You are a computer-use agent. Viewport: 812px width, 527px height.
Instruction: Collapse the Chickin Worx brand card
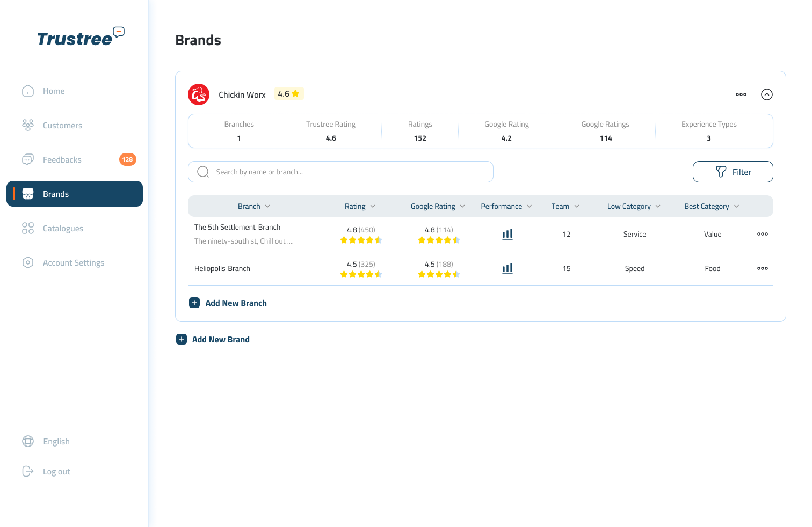pyautogui.click(x=766, y=94)
